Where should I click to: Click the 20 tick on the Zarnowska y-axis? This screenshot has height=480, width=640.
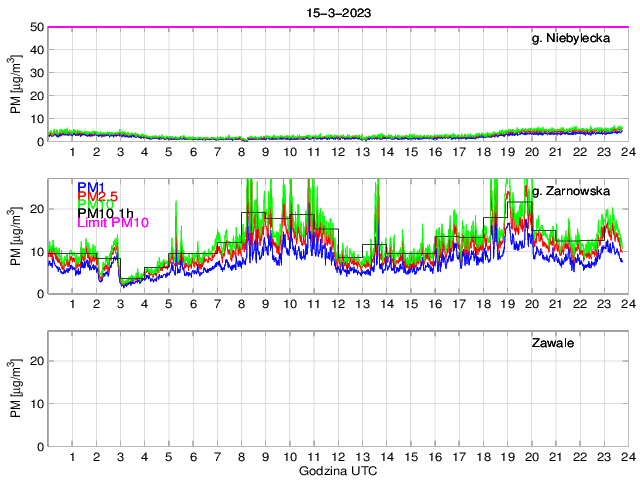pos(36,209)
